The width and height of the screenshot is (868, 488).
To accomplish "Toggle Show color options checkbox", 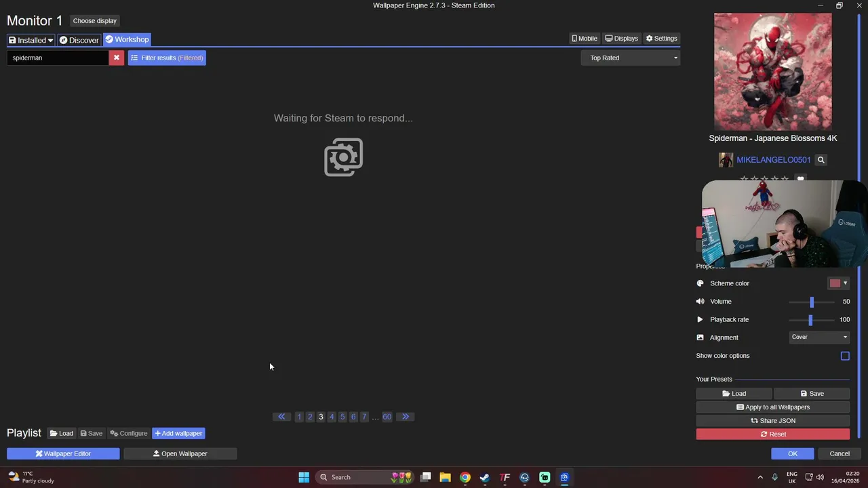I will pos(845,356).
